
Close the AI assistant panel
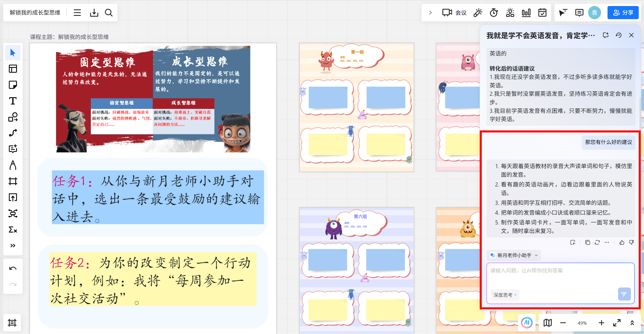[x=631, y=35]
